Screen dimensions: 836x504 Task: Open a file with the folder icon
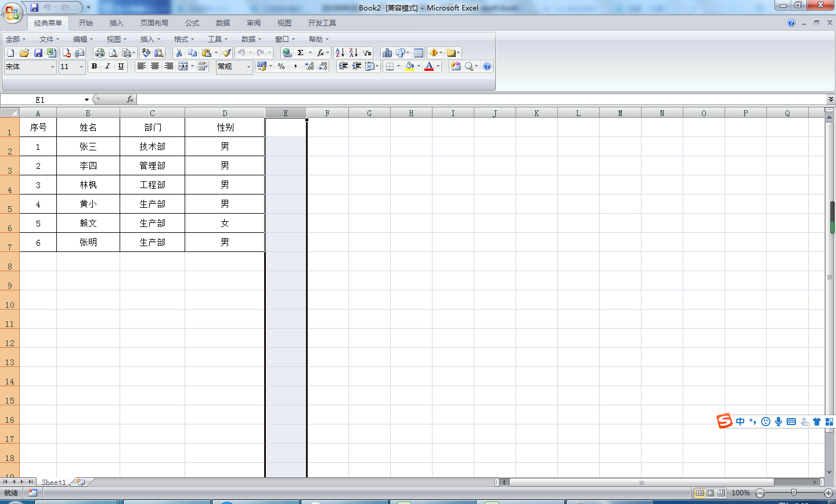[x=24, y=53]
